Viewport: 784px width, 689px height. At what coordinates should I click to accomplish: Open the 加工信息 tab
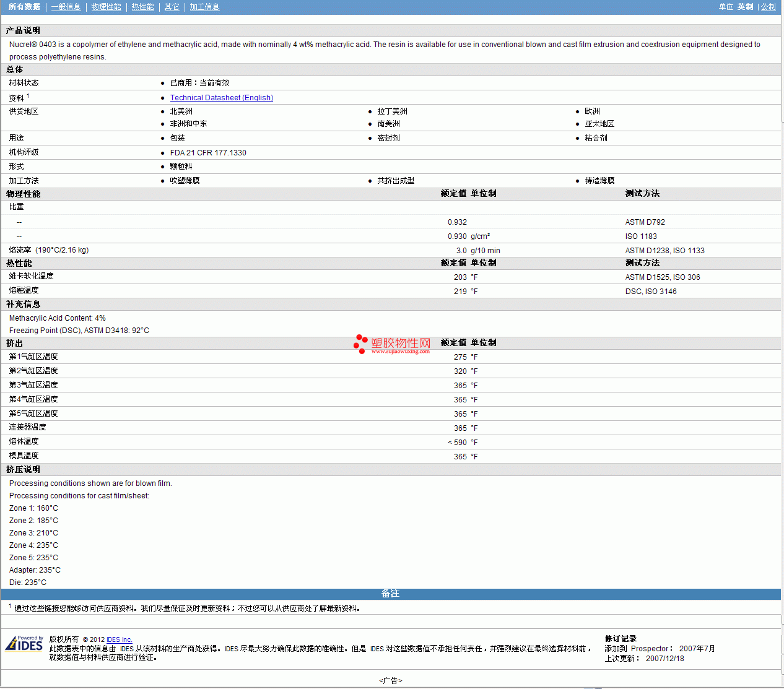click(204, 7)
